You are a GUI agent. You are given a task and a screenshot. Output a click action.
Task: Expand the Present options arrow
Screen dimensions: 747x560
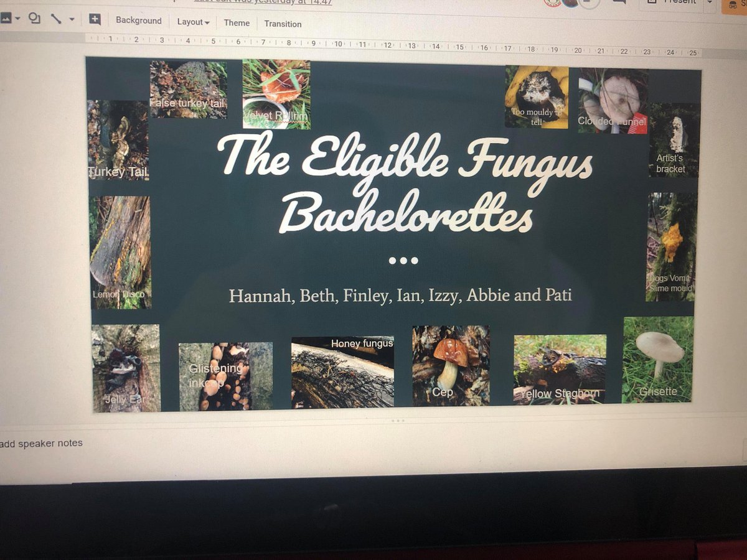(x=710, y=2)
